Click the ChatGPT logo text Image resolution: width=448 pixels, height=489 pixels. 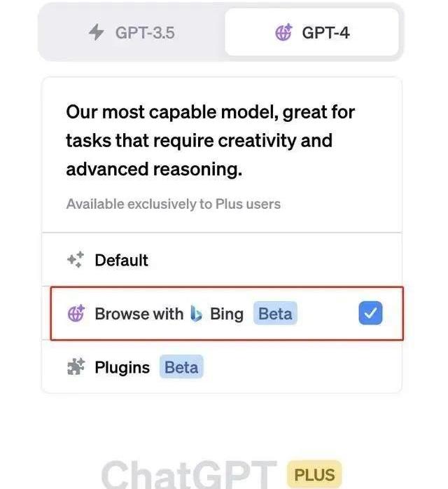coord(189,475)
